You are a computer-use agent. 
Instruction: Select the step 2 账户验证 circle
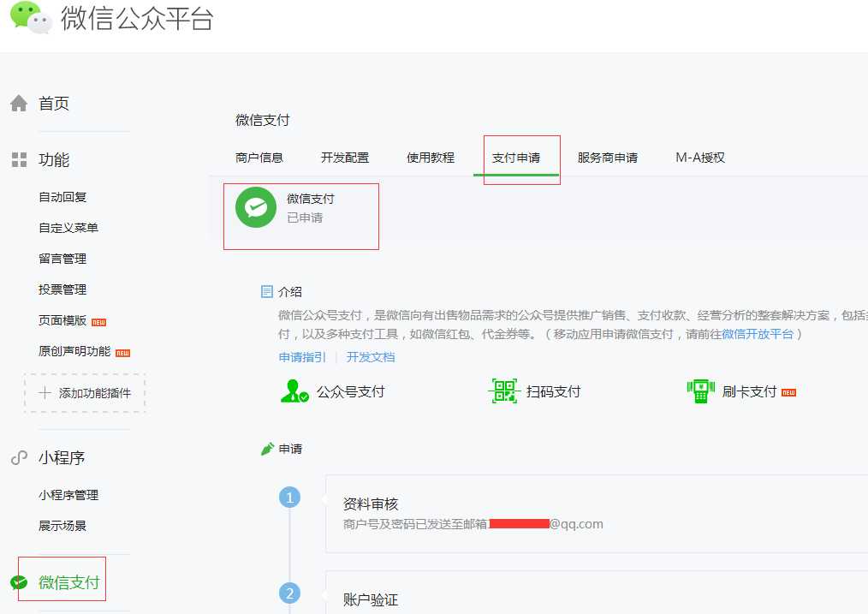(289, 593)
